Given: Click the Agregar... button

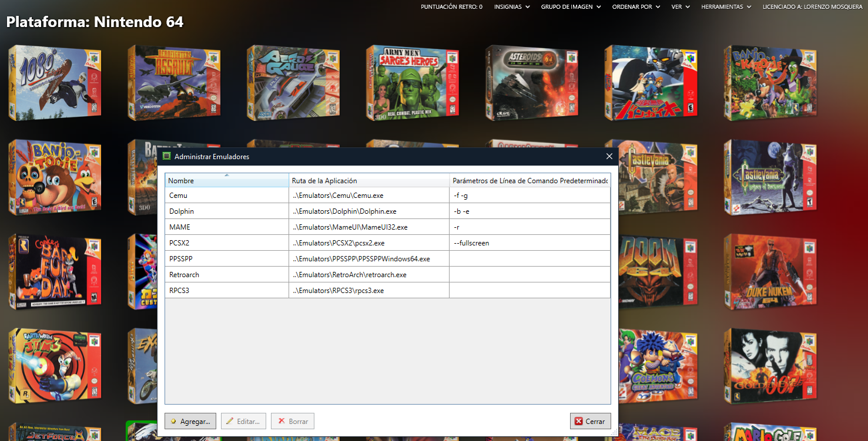Looking at the screenshot, I should tap(190, 421).
